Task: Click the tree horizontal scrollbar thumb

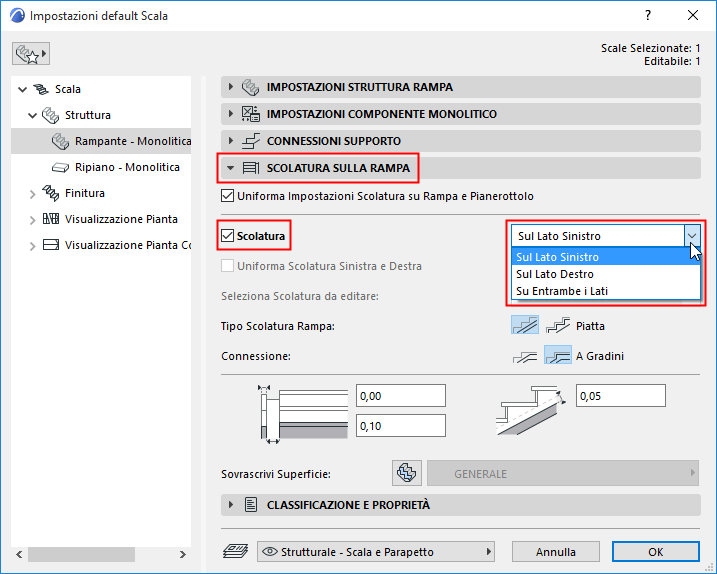Action: click(x=81, y=554)
